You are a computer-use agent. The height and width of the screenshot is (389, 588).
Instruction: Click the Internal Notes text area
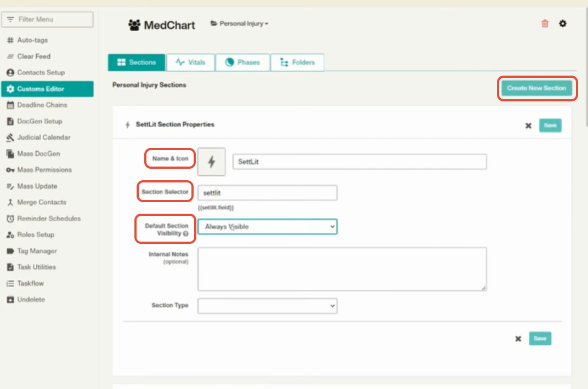[342, 269]
